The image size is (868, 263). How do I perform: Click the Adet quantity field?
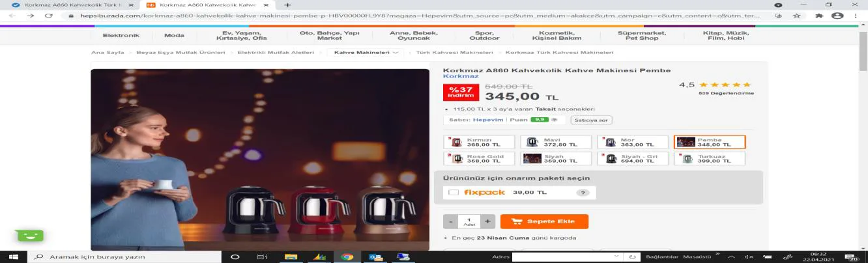[x=469, y=221]
